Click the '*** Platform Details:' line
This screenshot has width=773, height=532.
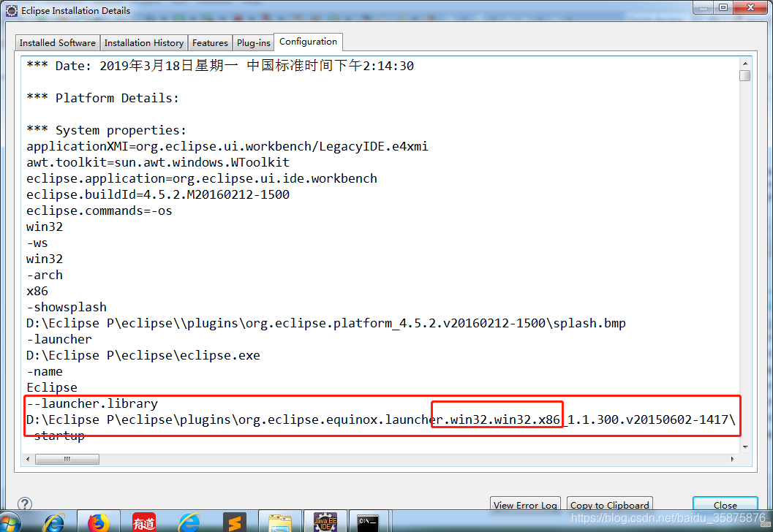102,98
